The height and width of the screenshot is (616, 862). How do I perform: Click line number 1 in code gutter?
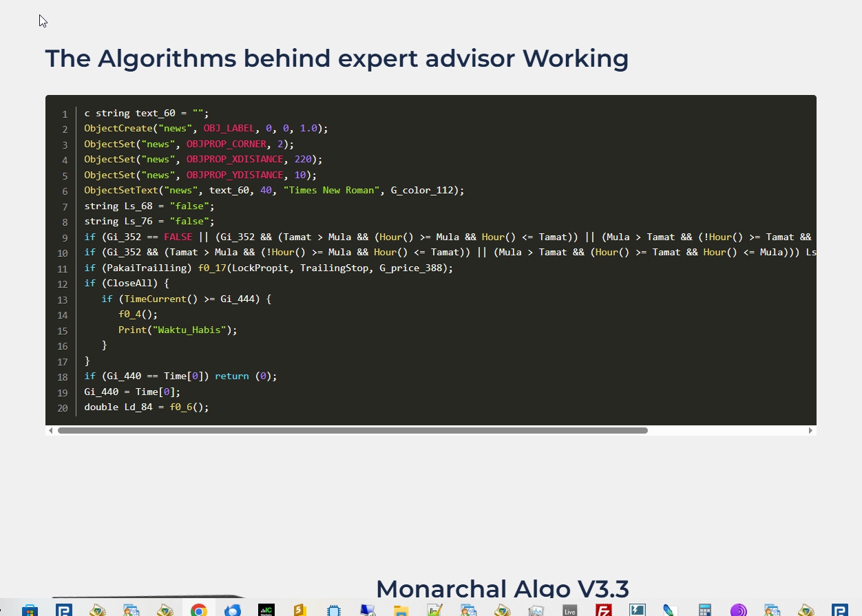[x=65, y=114]
